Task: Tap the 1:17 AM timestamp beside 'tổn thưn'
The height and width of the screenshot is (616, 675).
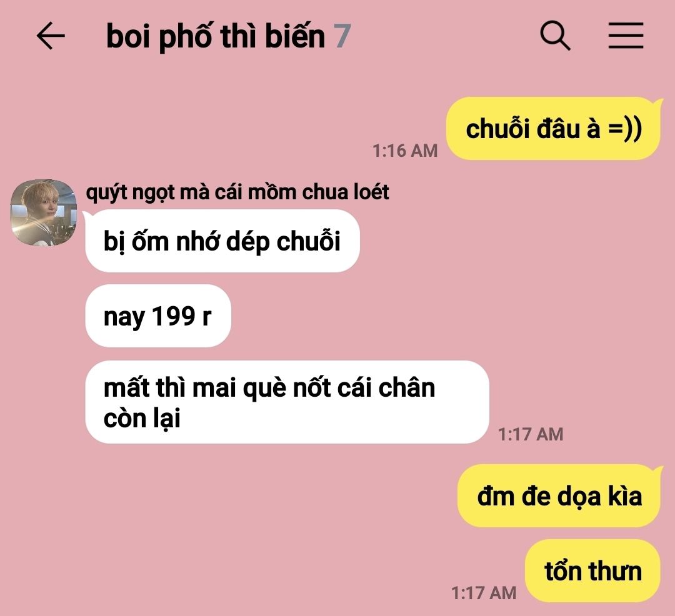Action: point(483,593)
